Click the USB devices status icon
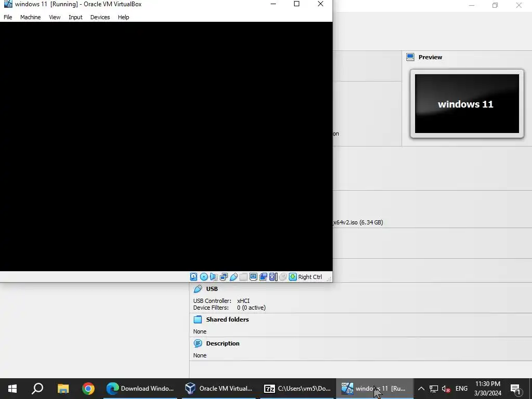 coord(233,277)
